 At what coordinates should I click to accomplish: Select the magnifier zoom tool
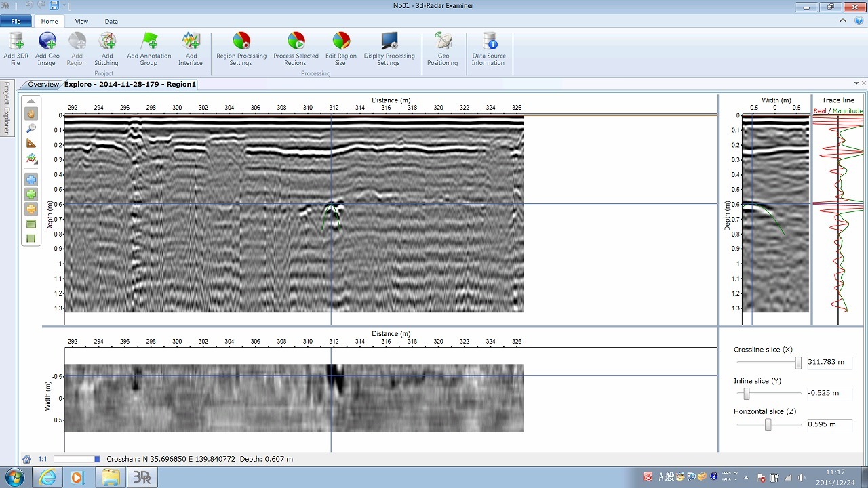pyautogui.click(x=31, y=129)
